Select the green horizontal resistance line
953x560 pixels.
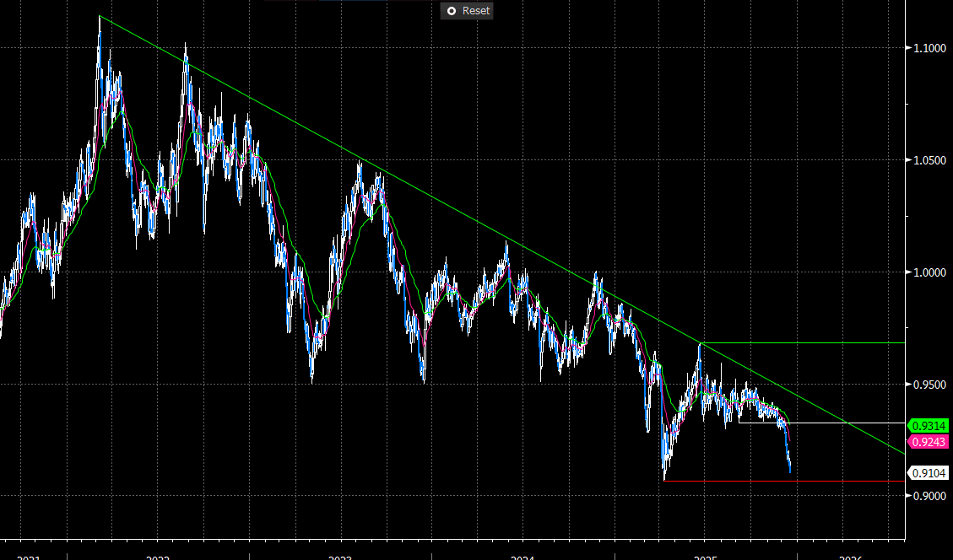tap(802, 343)
